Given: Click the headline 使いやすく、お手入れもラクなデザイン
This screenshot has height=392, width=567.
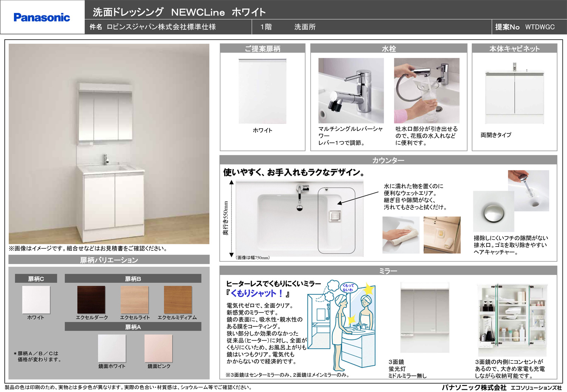Looking at the screenshot, I should click(x=294, y=173).
